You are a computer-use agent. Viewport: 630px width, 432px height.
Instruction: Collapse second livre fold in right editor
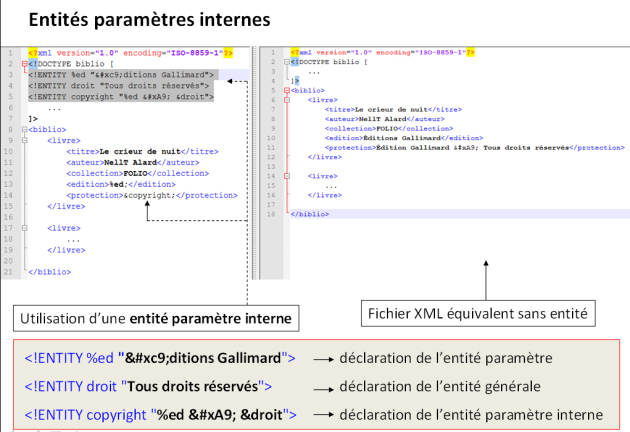(284, 175)
